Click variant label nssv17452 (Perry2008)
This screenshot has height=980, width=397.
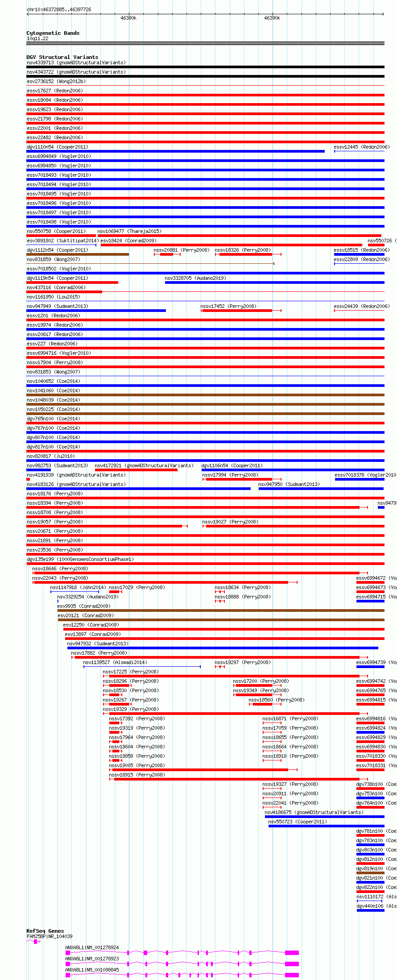pos(228,306)
